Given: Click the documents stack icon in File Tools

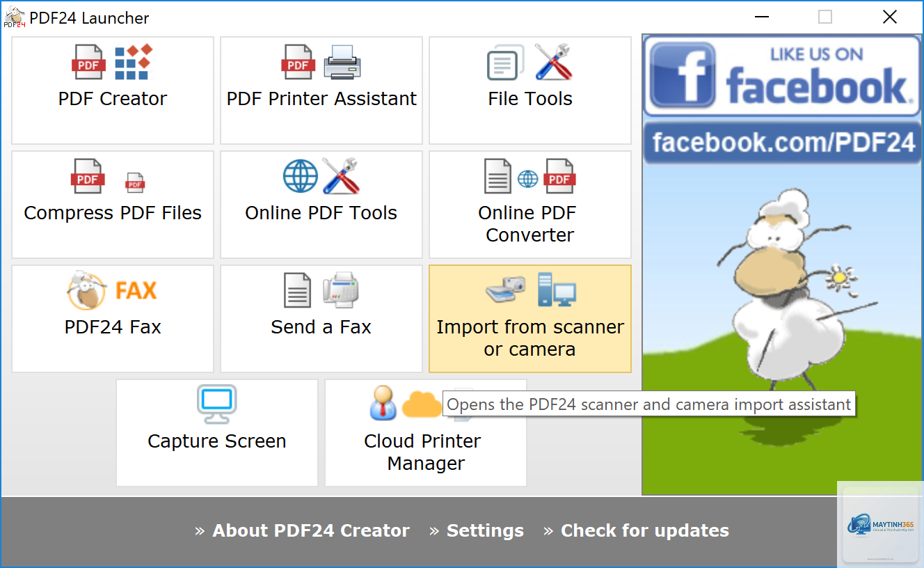Looking at the screenshot, I should (506, 63).
